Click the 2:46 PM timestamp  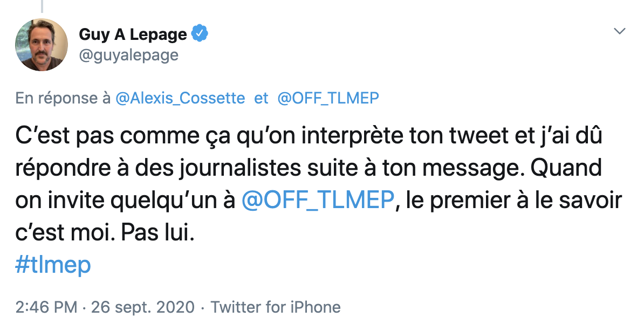click(46, 307)
